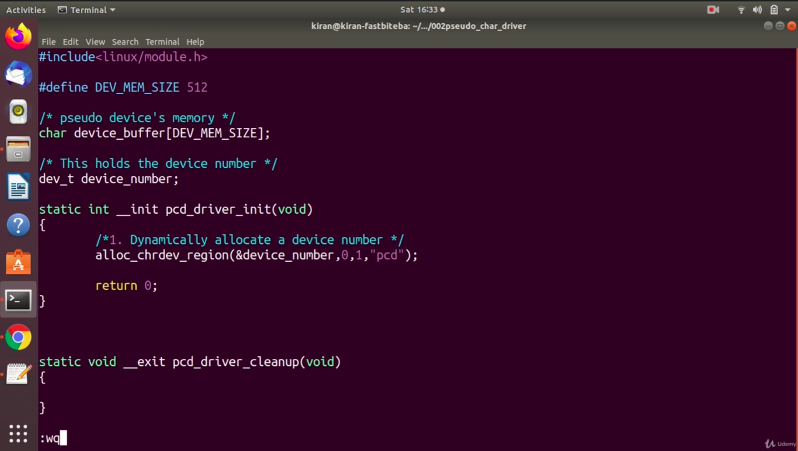Click the #include<linux/module.h> line
This screenshot has width=798, height=451.
point(123,57)
